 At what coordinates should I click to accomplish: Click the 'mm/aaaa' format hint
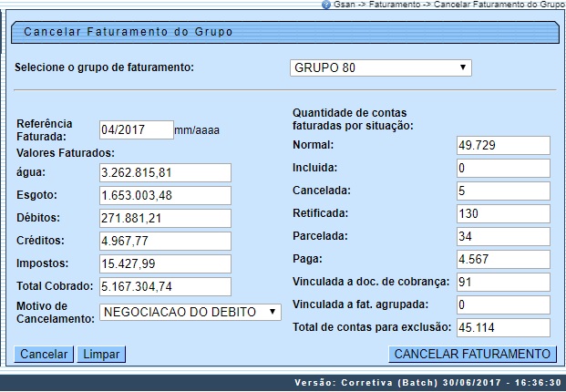coord(197,130)
